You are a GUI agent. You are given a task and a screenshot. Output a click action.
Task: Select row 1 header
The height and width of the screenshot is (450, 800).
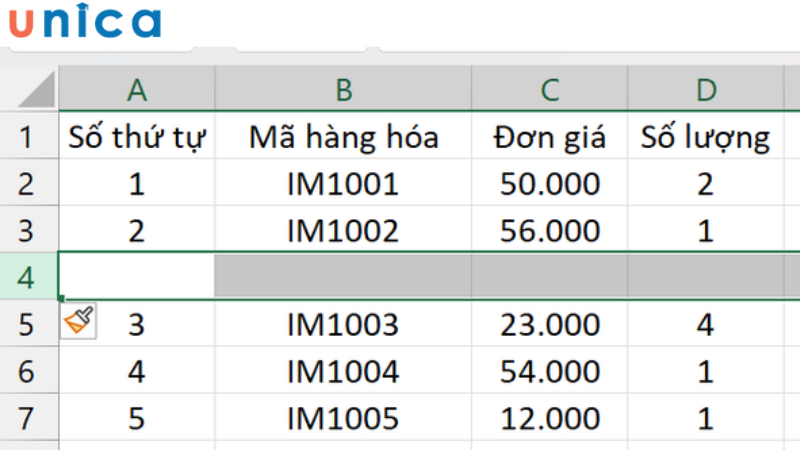click(29, 136)
